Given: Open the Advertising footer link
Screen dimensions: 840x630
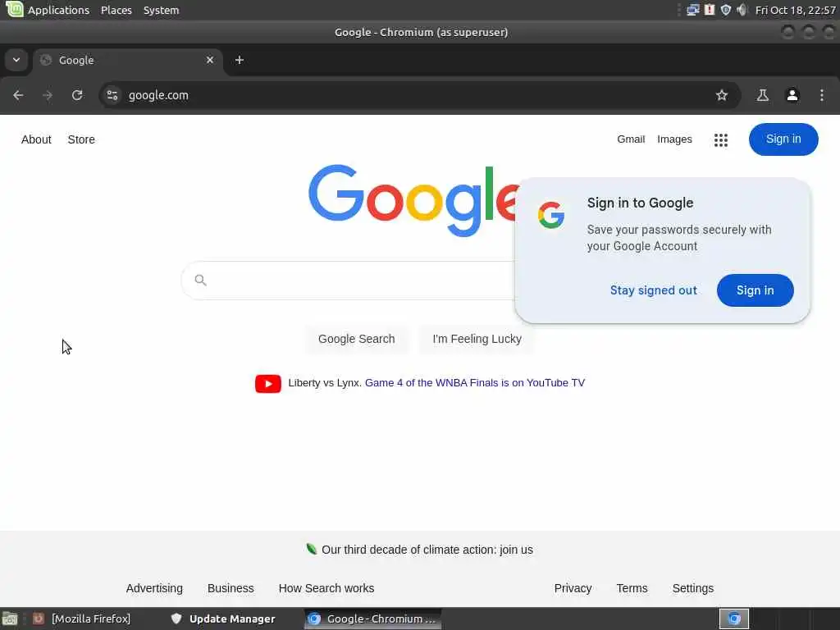Looking at the screenshot, I should (x=154, y=588).
